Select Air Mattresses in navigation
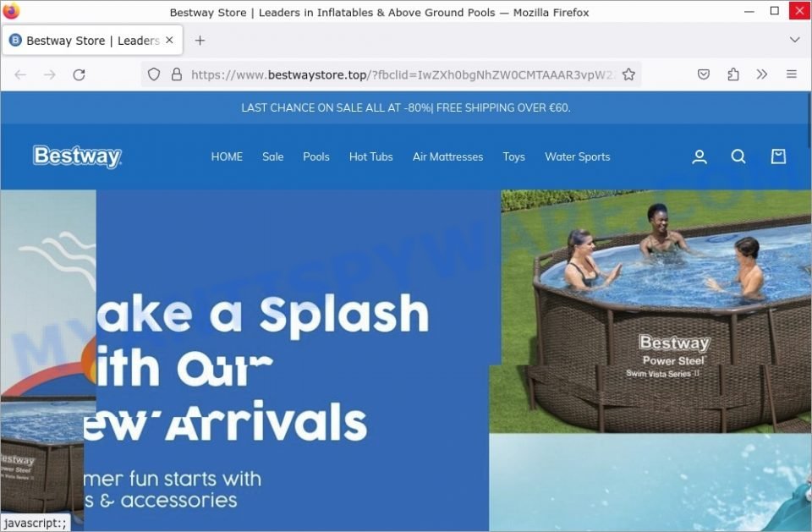Image resolution: width=812 pixels, height=532 pixels. click(x=448, y=156)
